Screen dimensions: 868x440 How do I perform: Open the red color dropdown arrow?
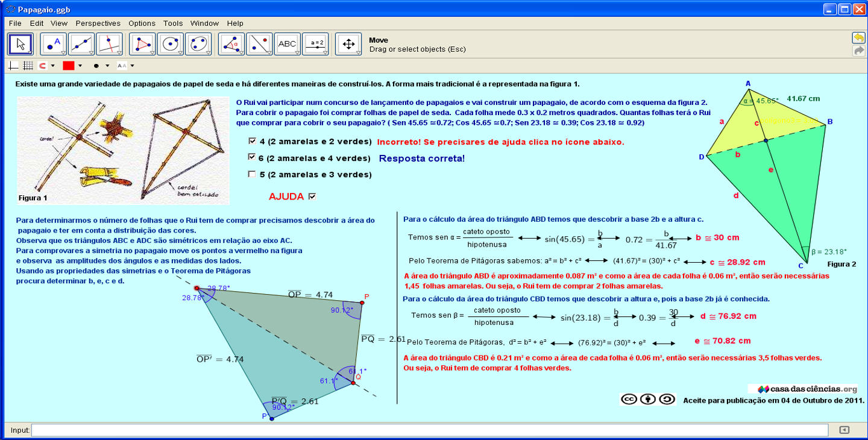pos(80,66)
